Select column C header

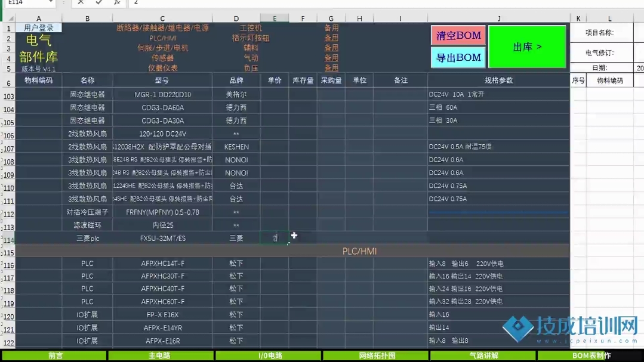coord(162,18)
